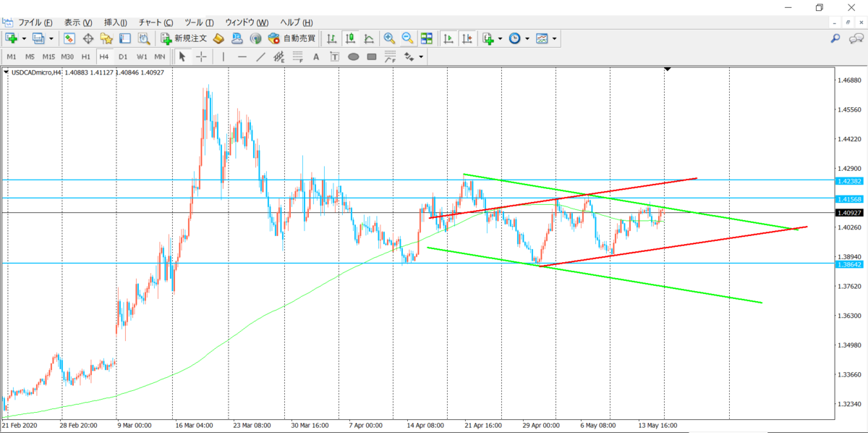Click the chart shift marker triangle
The width and height of the screenshot is (868, 433).
coord(668,70)
